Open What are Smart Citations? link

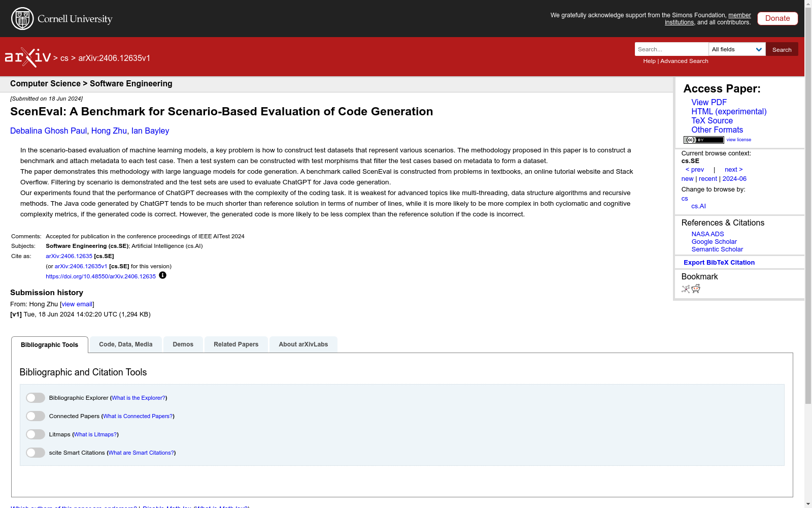[x=141, y=453]
